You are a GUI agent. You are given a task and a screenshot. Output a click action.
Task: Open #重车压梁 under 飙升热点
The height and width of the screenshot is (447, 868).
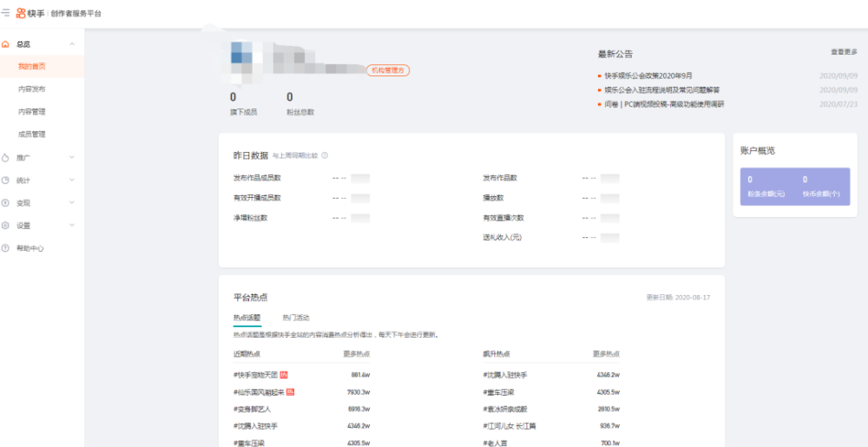point(499,392)
